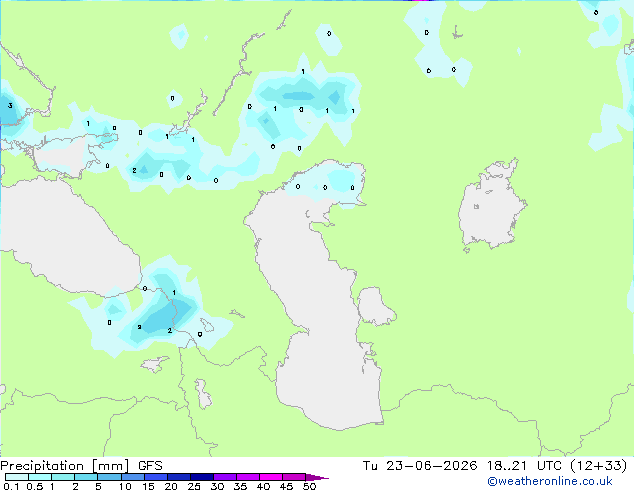The image size is (634, 490).
Task: Select the 45–50 mm legend swatch
Action: click(294, 477)
